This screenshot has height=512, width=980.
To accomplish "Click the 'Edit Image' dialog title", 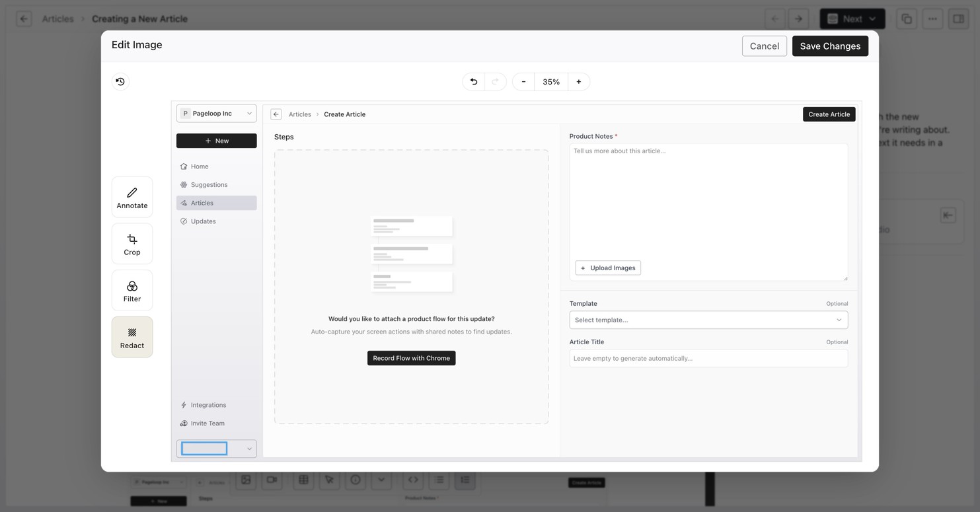I will tap(137, 45).
